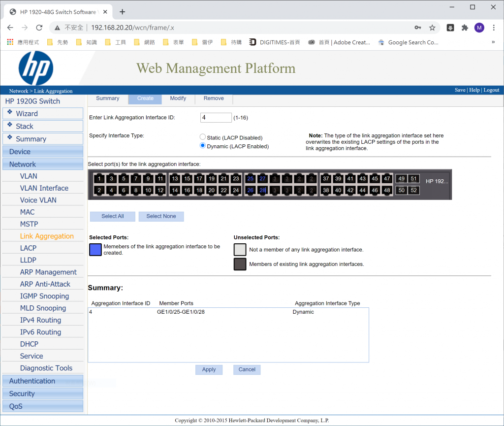Deselect port 26 on the switch panel

tap(251, 190)
